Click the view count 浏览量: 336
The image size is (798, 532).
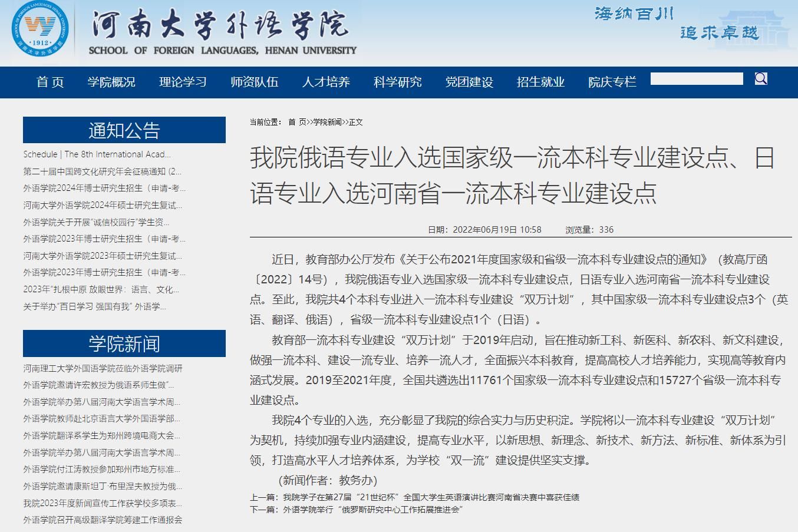[589, 230]
